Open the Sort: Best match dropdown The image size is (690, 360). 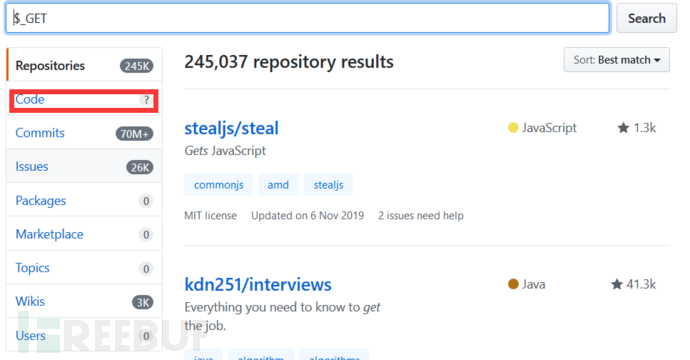(617, 60)
